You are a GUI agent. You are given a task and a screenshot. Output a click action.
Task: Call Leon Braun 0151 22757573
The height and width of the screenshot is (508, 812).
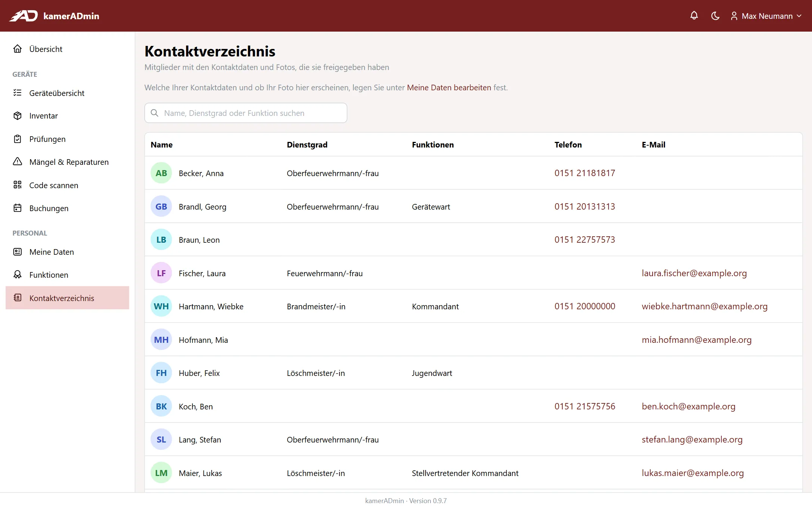click(585, 240)
